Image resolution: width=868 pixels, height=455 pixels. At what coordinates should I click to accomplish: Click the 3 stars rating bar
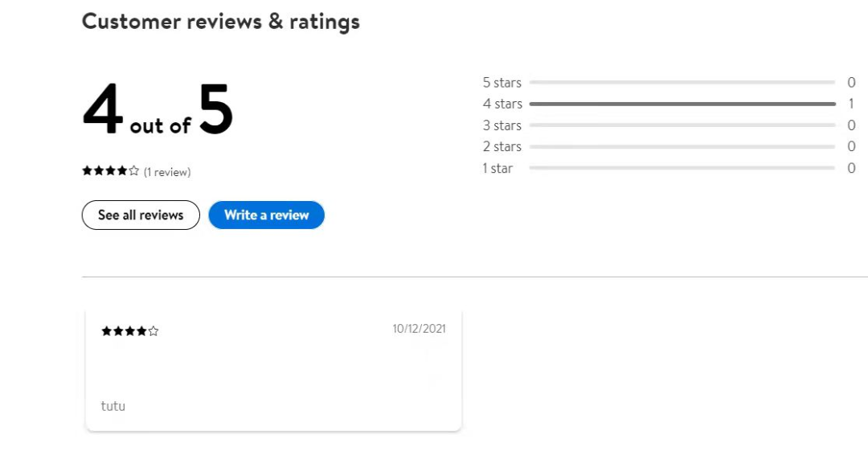click(682, 125)
